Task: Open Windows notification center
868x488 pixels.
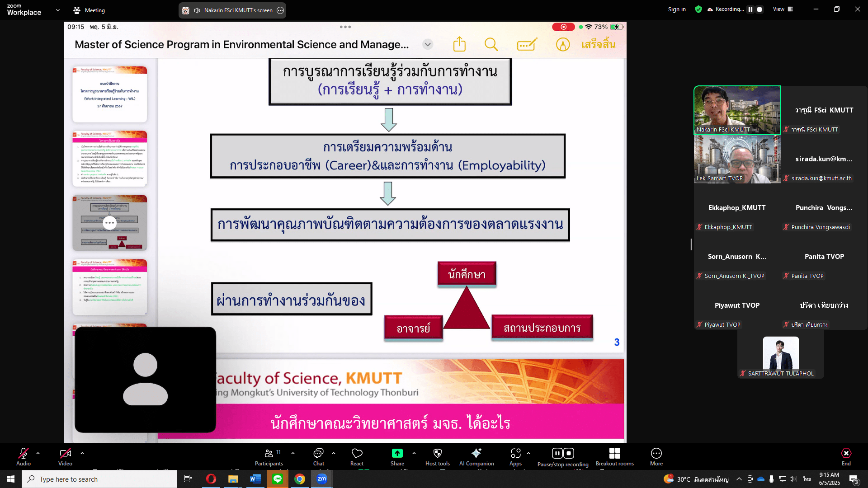Action: pyautogui.click(x=854, y=479)
